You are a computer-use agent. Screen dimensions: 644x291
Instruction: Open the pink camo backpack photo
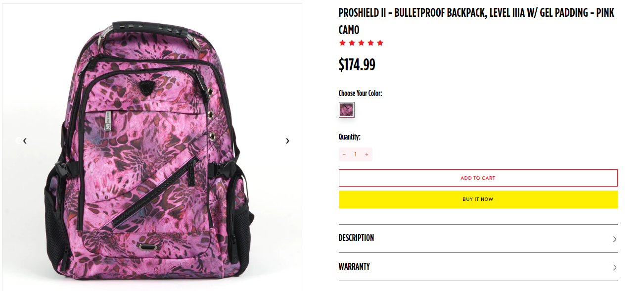(152, 147)
